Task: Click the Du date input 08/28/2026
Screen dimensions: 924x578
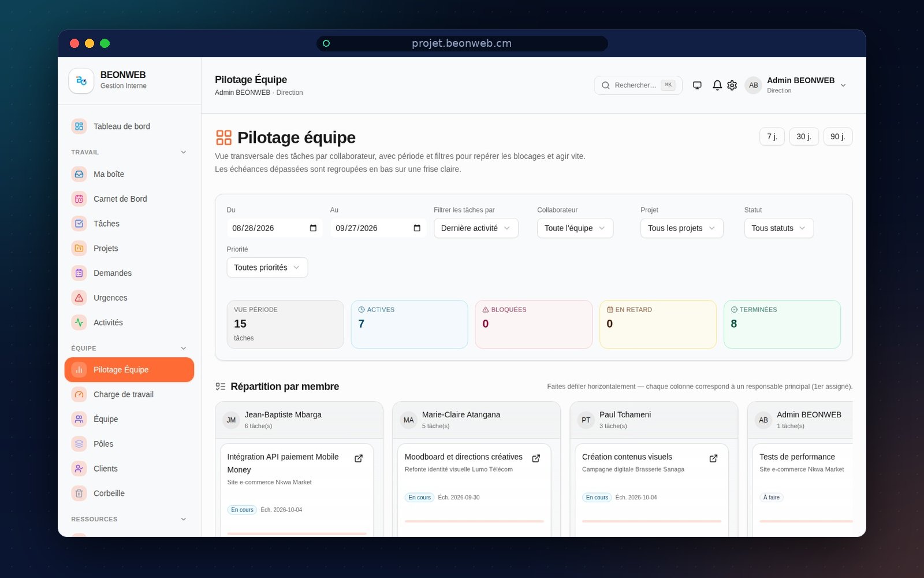Action: (275, 228)
